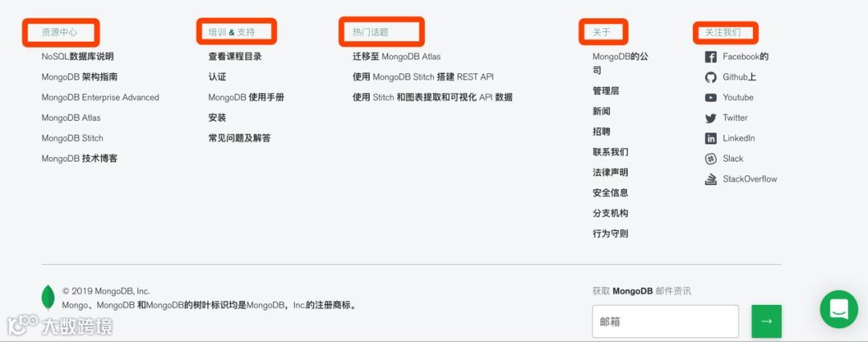Select 迁移至 MongoDB Atlas topic
The image size is (868, 342).
[x=396, y=56]
